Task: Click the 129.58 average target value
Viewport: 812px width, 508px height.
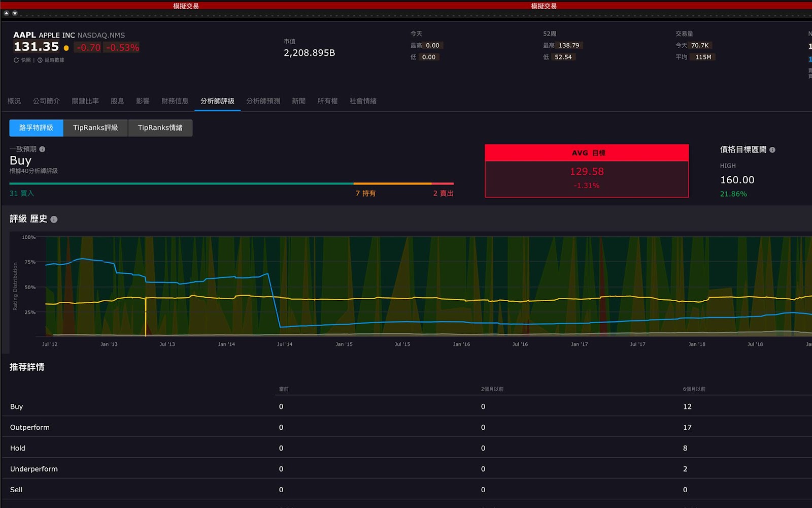Action: 587,172
